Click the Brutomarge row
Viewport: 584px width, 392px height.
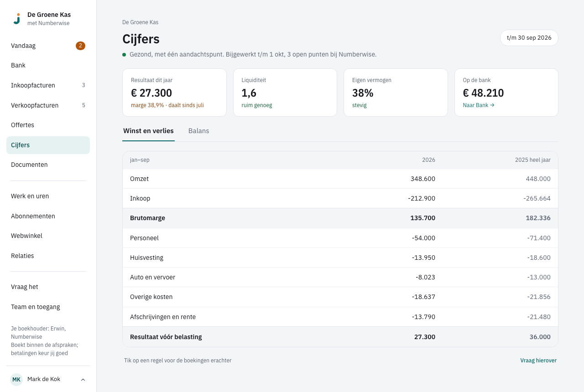point(340,218)
